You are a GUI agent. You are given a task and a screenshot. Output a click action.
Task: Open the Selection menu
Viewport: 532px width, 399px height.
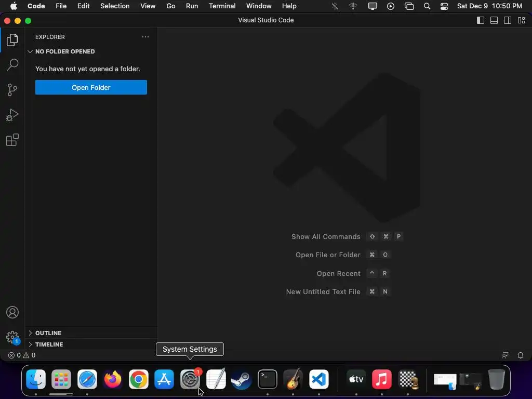coord(115,6)
